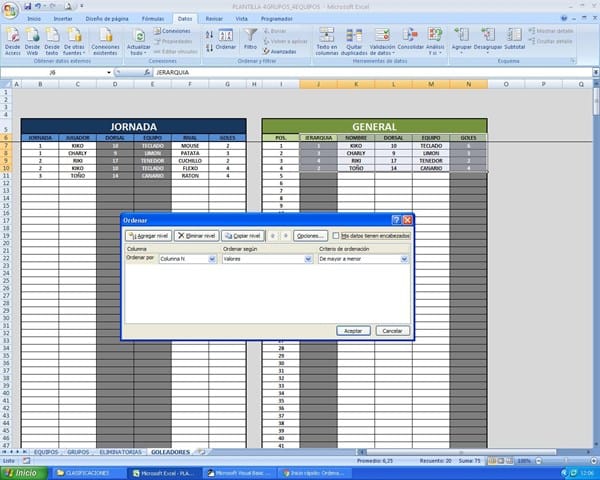Open the Windows Inicio start button
The image size is (600, 480).
(20, 472)
